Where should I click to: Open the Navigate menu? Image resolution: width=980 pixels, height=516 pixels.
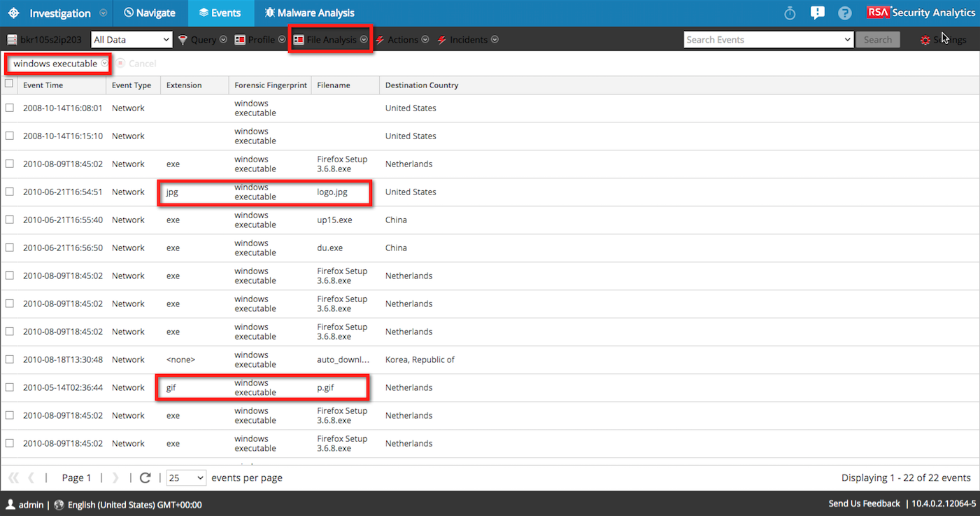point(148,13)
